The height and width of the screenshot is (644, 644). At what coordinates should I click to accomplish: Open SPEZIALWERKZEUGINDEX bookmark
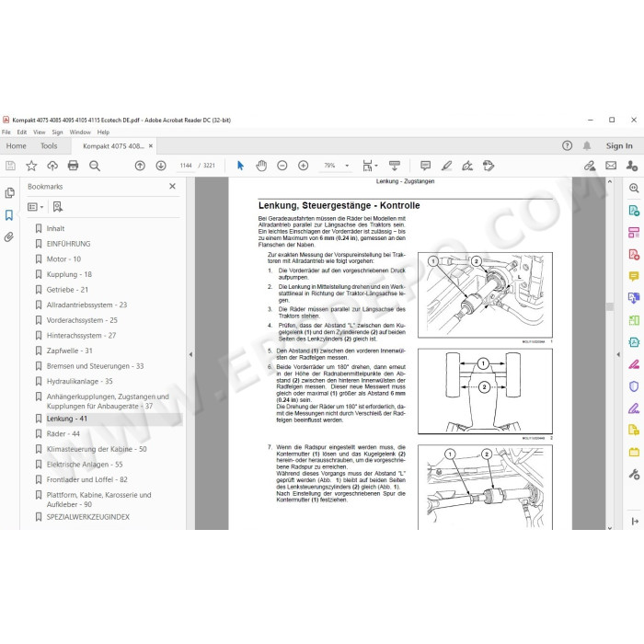point(88,517)
